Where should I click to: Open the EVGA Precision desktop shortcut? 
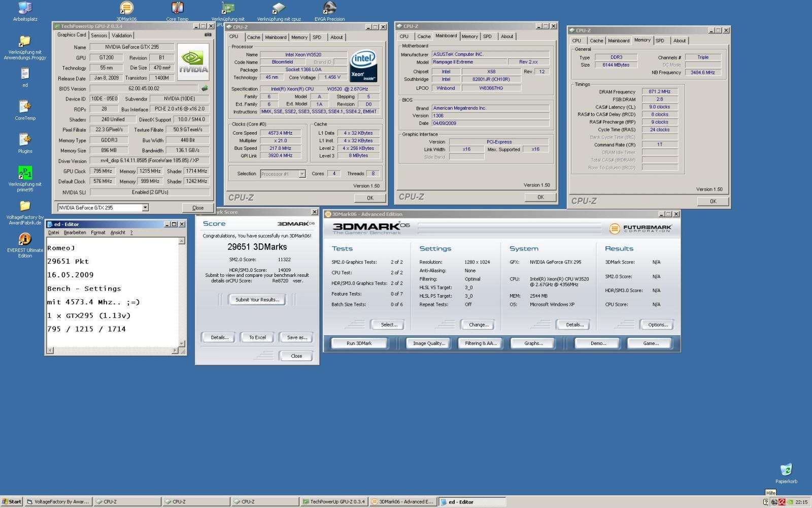(329, 12)
